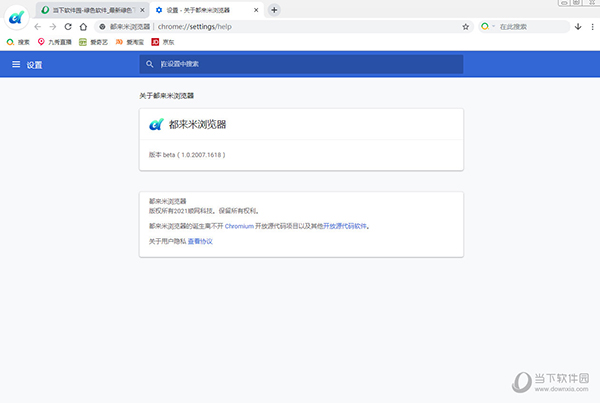Screen dimensions: 600x403
Task: Open the 京东 bookmark
Action: 163,42
